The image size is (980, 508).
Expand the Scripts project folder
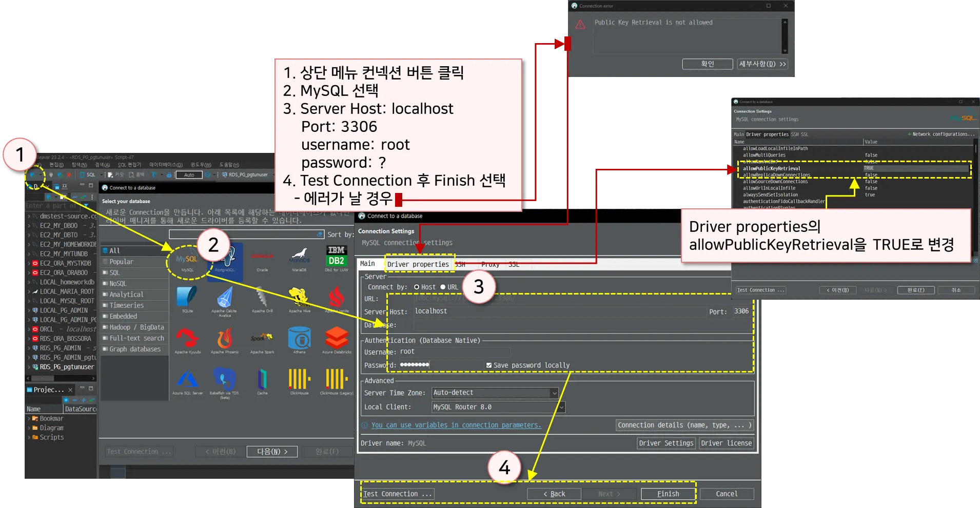pos(29,438)
